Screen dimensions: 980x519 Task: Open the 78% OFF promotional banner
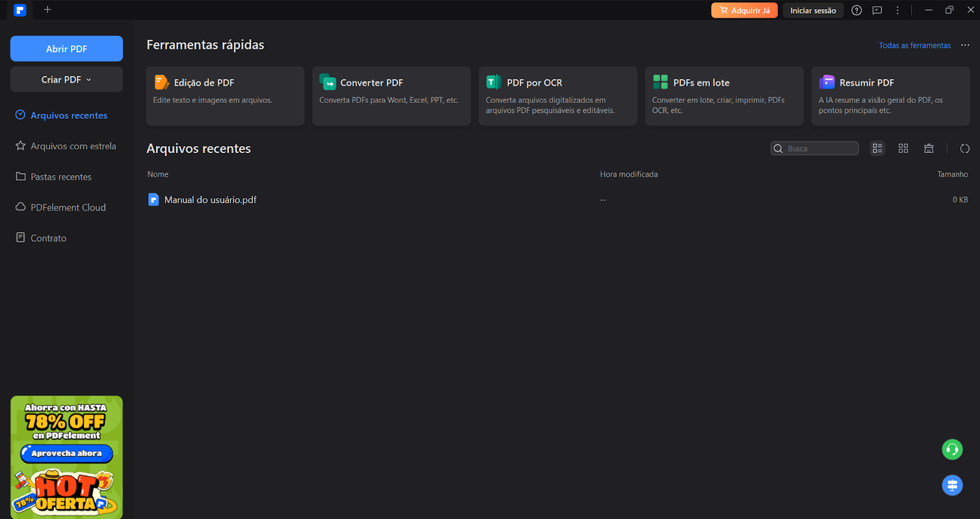[66, 457]
